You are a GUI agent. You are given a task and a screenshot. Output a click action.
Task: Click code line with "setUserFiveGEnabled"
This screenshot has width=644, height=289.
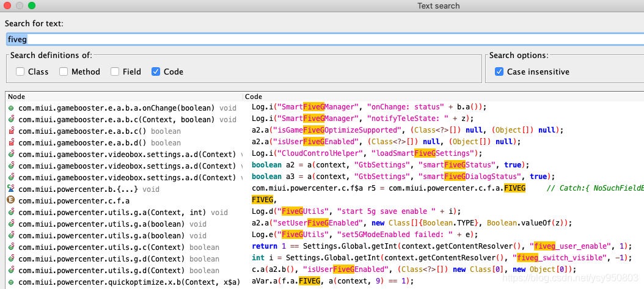click(x=412, y=223)
